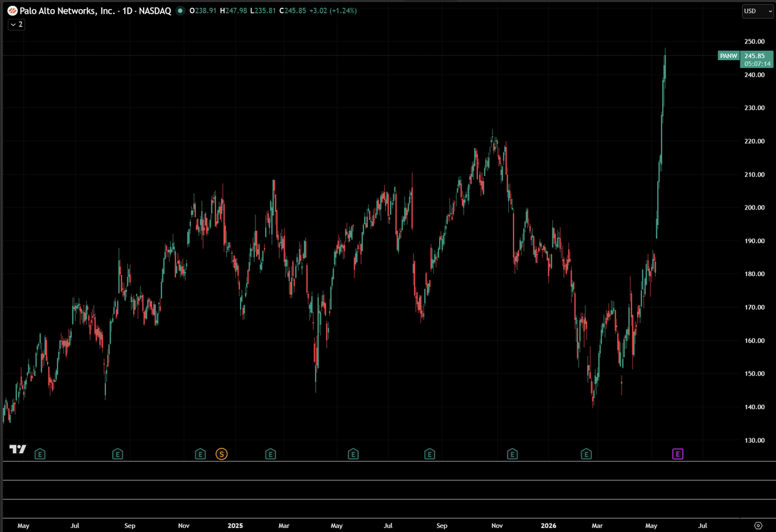Image resolution: width=776 pixels, height=532 pixels.
Task: Open the orange S split marker
Action: (x=222, y=454)
